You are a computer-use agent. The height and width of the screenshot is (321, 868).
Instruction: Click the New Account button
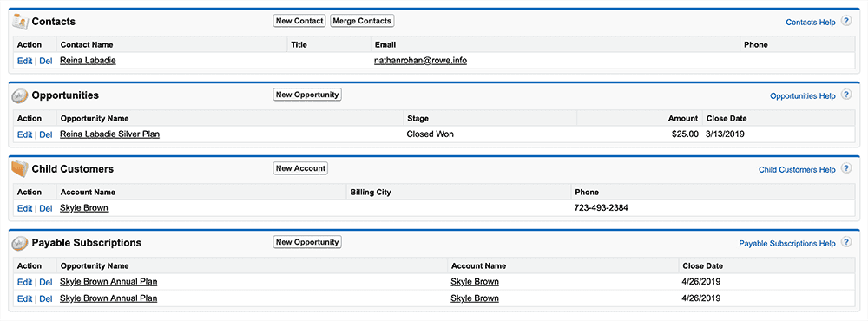coord(300,168)
